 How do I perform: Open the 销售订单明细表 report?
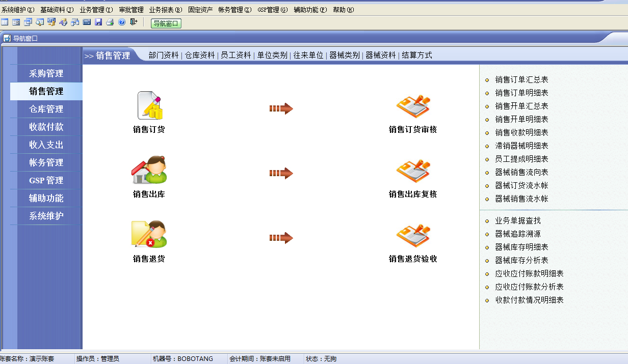click(521, 93)
